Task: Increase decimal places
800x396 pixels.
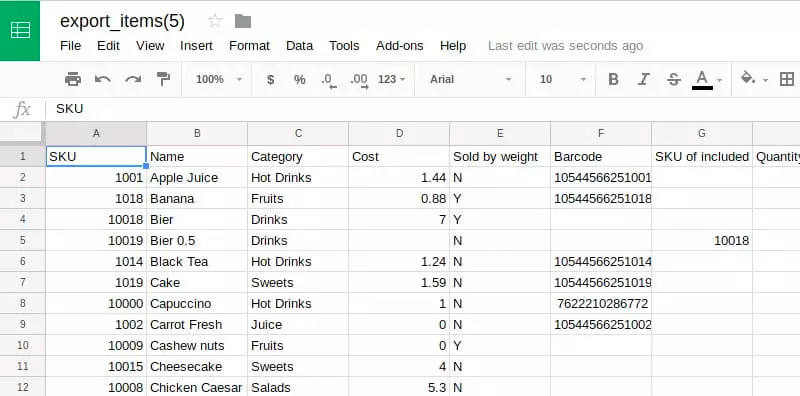Action: [359, 80]
